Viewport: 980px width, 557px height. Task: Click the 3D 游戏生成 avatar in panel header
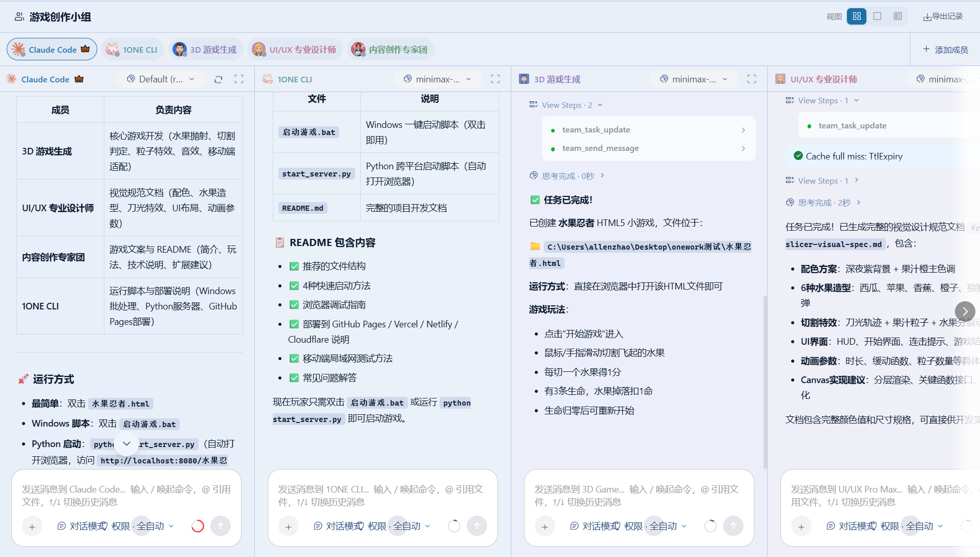[524, 79]
